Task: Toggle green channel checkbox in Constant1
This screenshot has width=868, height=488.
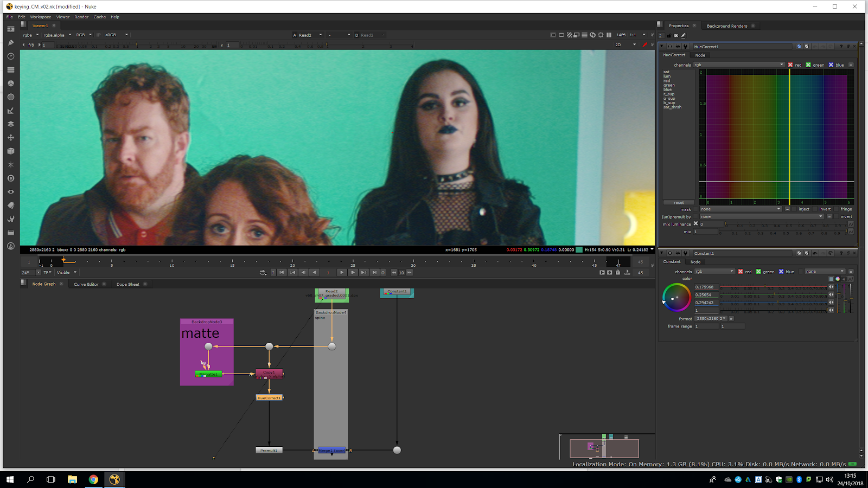Action: tap(758, 272)
